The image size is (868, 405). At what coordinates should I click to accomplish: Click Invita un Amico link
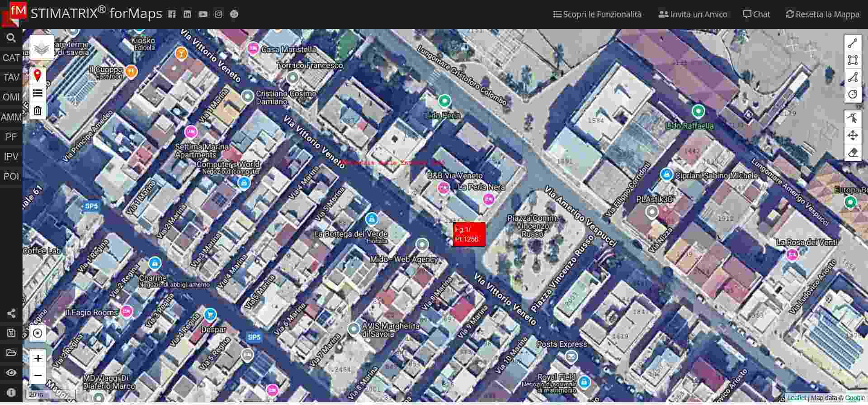[693, 14]
